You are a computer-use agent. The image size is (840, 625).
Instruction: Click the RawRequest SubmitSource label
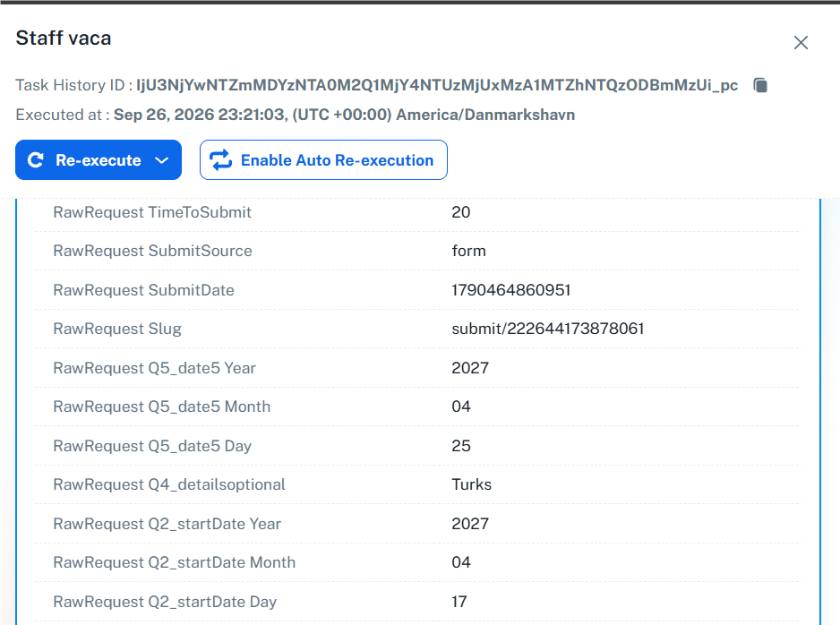152,251
